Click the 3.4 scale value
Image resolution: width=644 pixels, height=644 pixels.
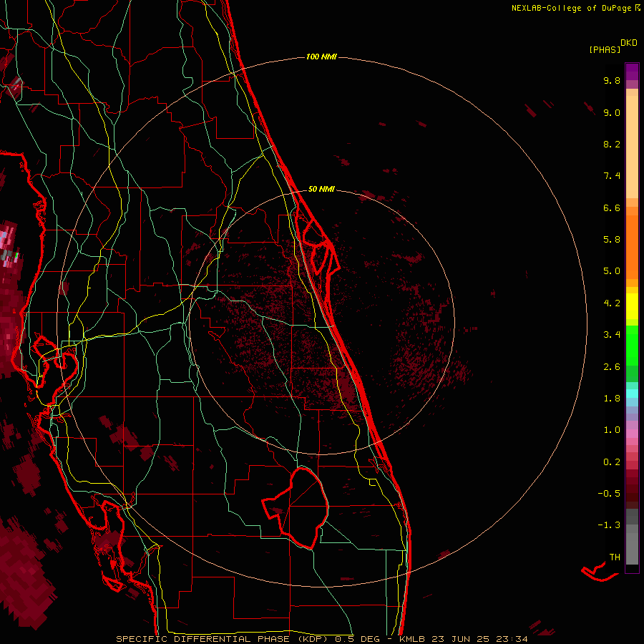coord(612,335)
